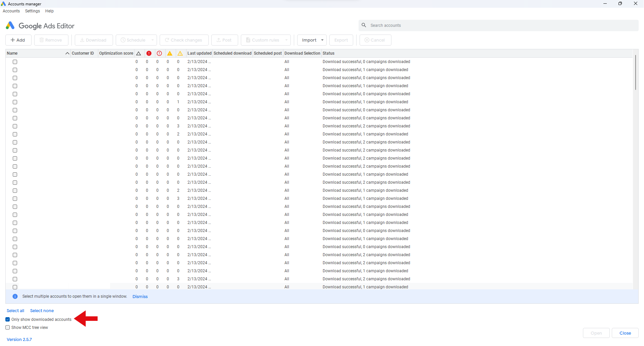Dismiss the multiple accounts notice
644x346 pixels.
140,296
